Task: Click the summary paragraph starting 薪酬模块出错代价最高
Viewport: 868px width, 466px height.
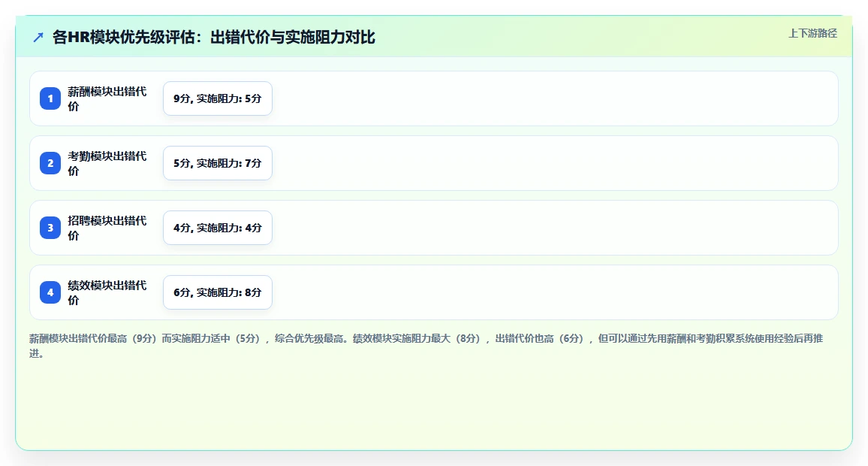Action: (426, 346)
